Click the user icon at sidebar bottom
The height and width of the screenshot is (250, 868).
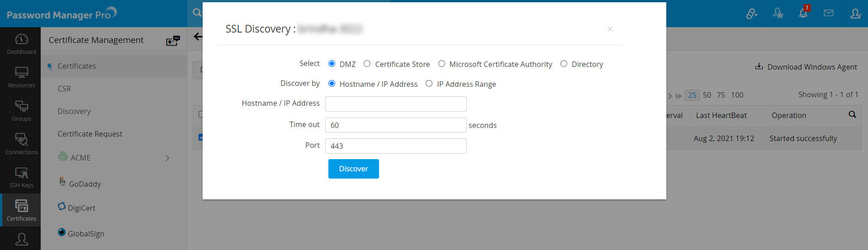(21, 239)
